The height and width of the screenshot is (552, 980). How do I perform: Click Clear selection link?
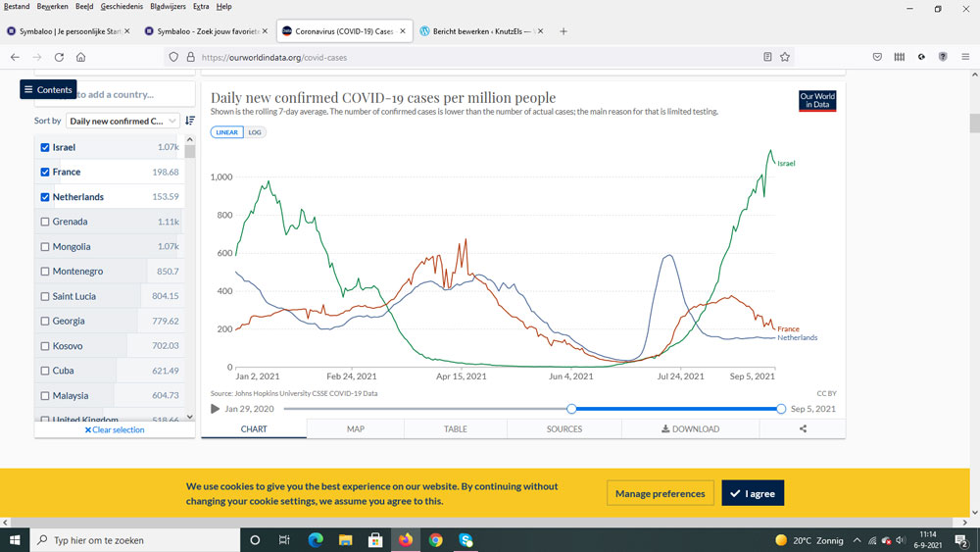point(115,429)
